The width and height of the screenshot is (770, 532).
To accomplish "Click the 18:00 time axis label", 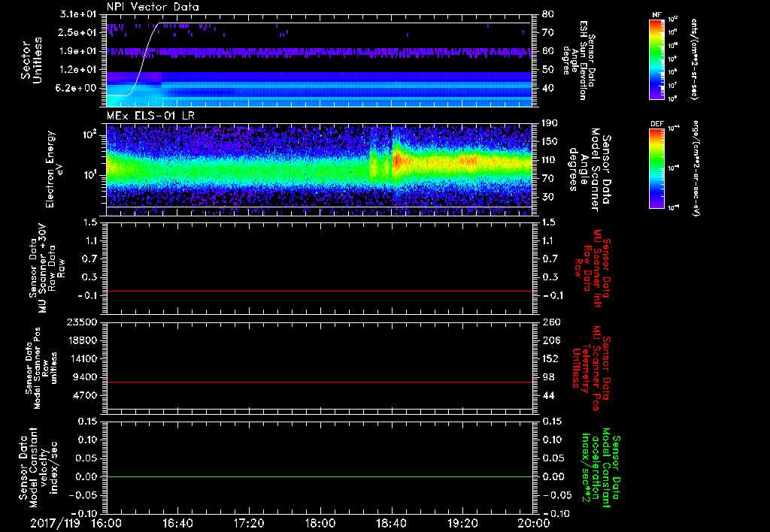I will pos(320,522).
